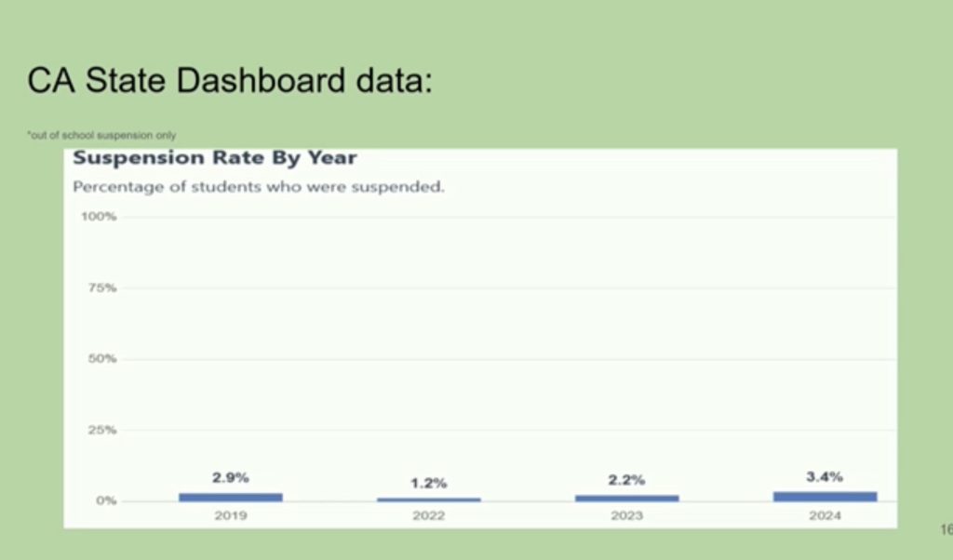Image resolution: width=953 pixels, height=560 pixels.
Task: Click the 2019 suspension rate bar
Action: pyautogui.click(x=231, y=497)
